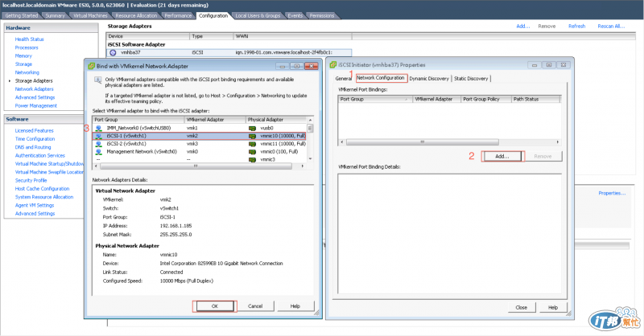
Task: Click the Add... link above Storage Adapters
Action: click(x=522, y=27)
